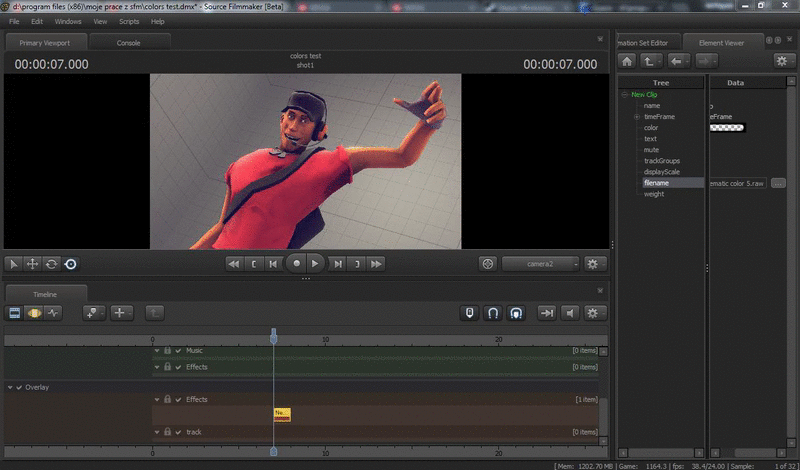Toggle visibility checkmark on Music track
The width and height of the screenshot is (800, 470).
[x=179, y=350]
